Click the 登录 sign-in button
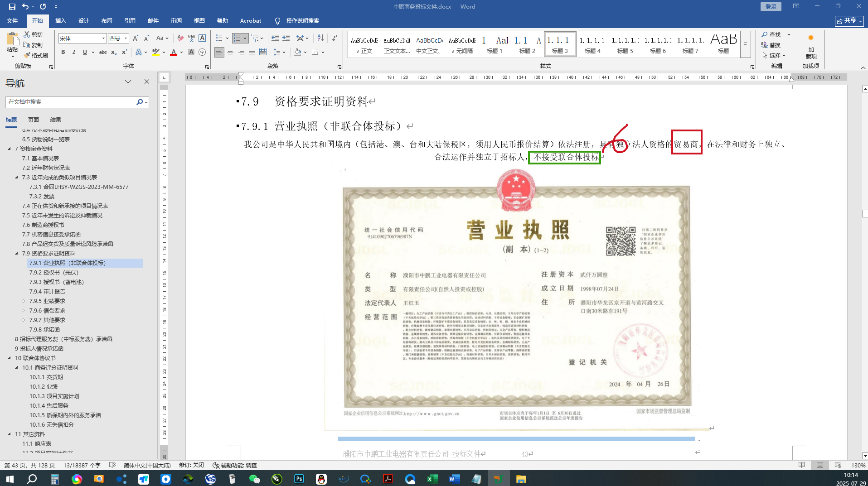The width and height of the screenshot is (868, 486). 771,6
